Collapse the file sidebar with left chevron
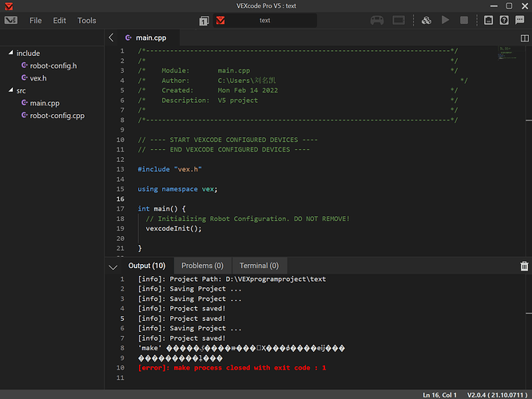The image size is (532, 399). 111,38
